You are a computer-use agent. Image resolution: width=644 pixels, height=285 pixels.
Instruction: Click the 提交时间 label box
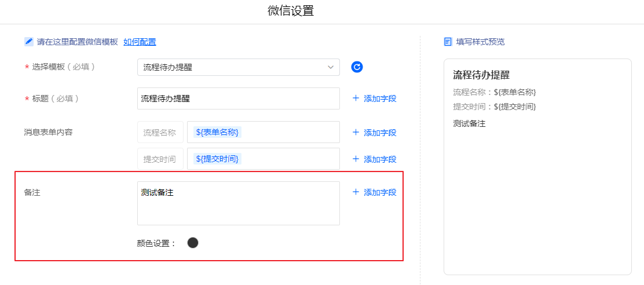[x=160, y=159]
